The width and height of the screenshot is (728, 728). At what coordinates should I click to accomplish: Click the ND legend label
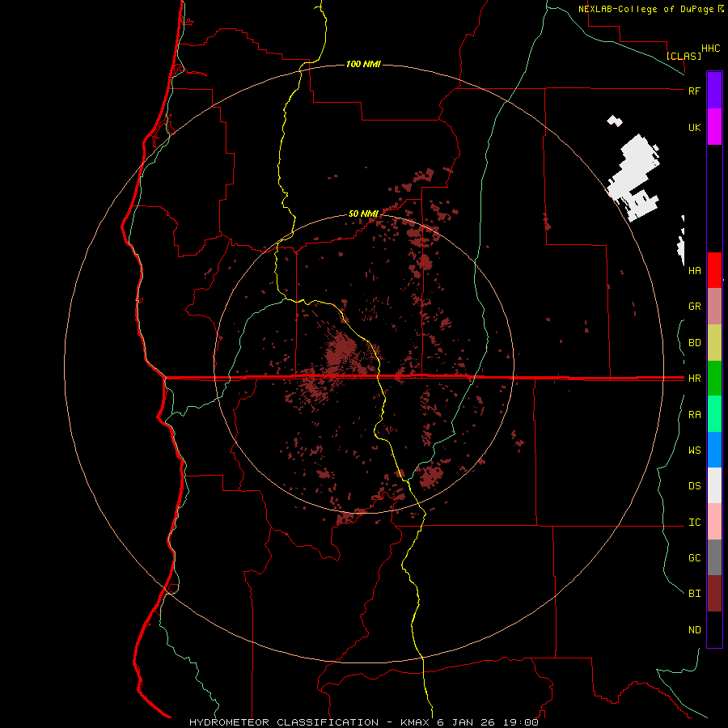coord(694,630)
